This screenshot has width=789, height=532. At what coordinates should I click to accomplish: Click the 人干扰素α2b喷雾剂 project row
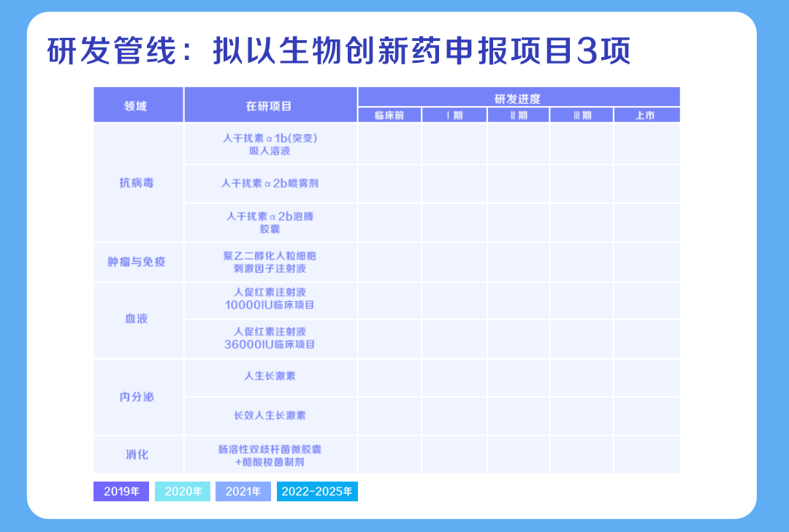270,183
